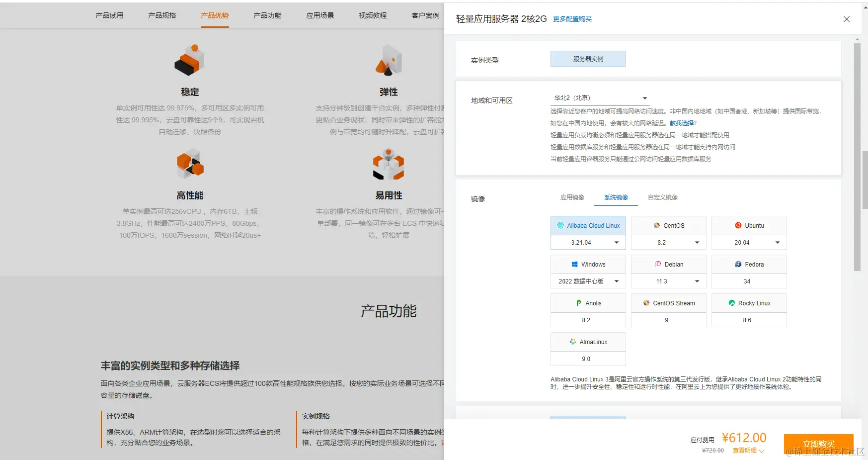Click the 计算架构 subsection title
This screenshot has height=460, width=868.
pyautogui.click(x=120, y=416)
